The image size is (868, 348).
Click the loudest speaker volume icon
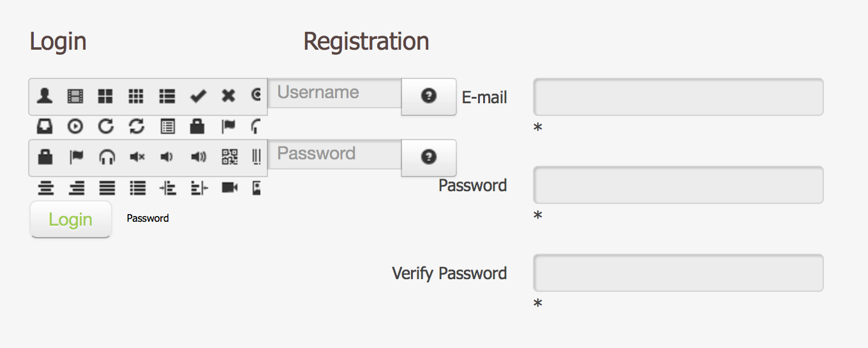(198, 157)
